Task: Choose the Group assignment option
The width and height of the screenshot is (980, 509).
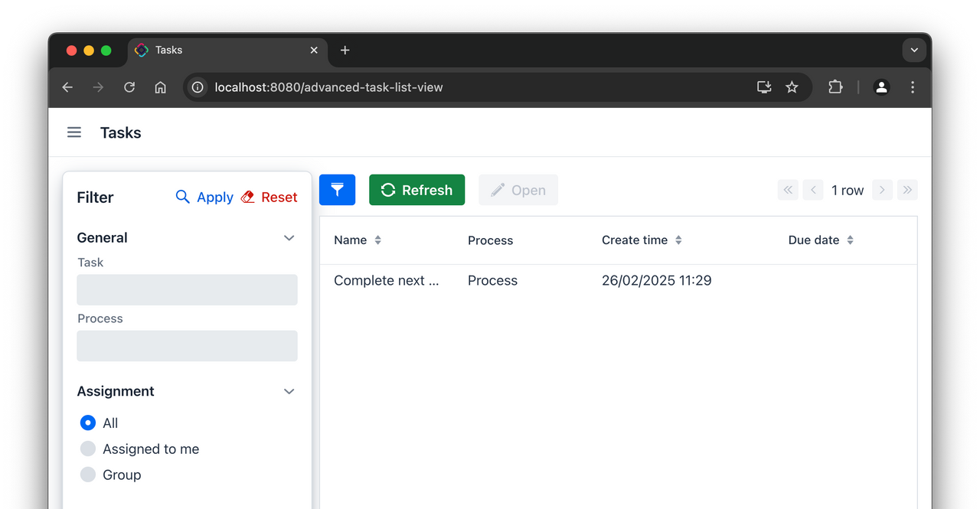Action: click(88, 475)
